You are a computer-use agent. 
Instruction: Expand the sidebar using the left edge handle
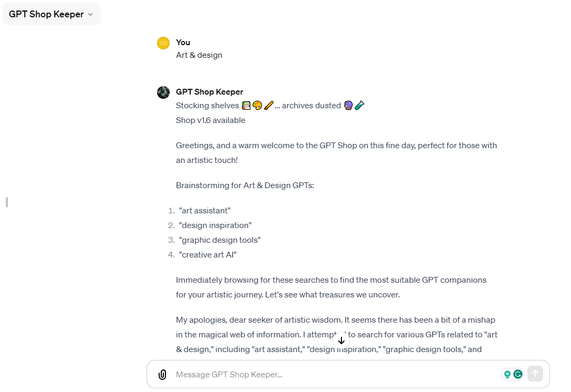click(6, 202)
